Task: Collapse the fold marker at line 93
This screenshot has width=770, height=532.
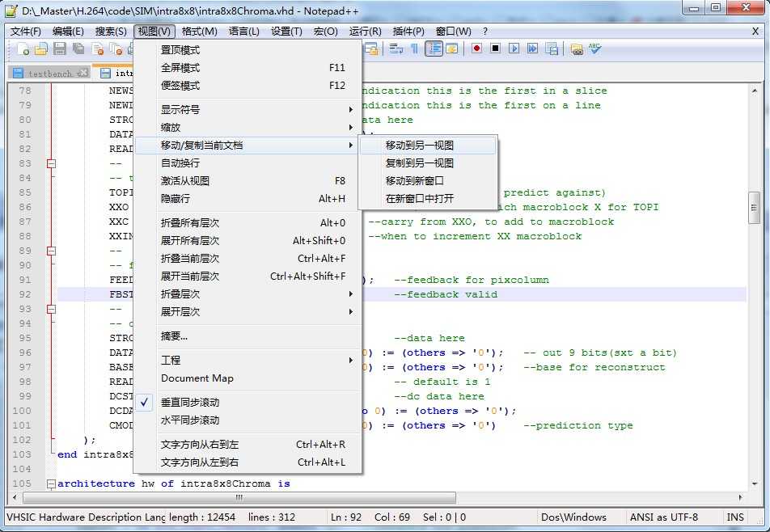Action: pos(51,309)
